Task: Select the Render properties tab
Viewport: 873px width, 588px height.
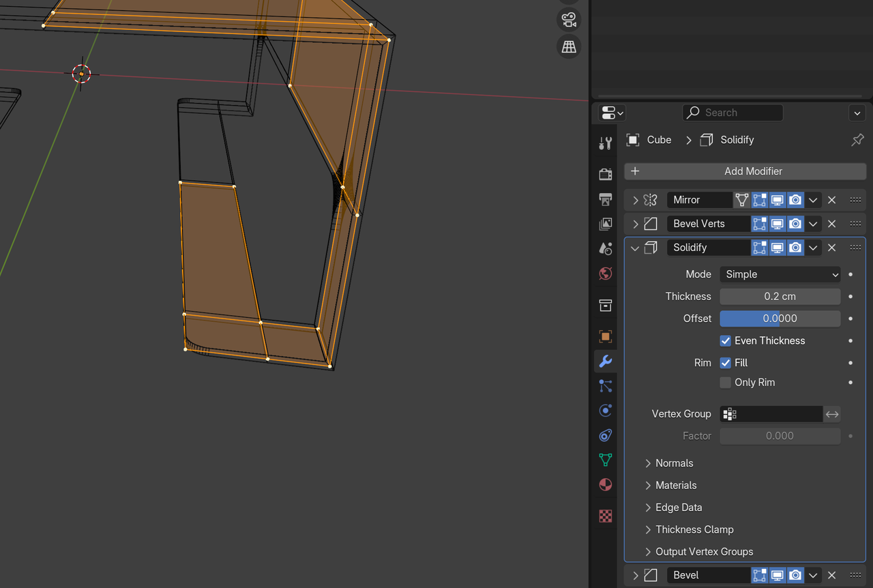Action: tap(605, 174)
